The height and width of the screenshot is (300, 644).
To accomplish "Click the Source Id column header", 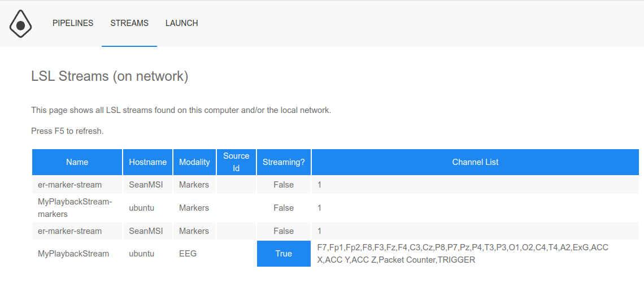I will click(x=236, y=162).
